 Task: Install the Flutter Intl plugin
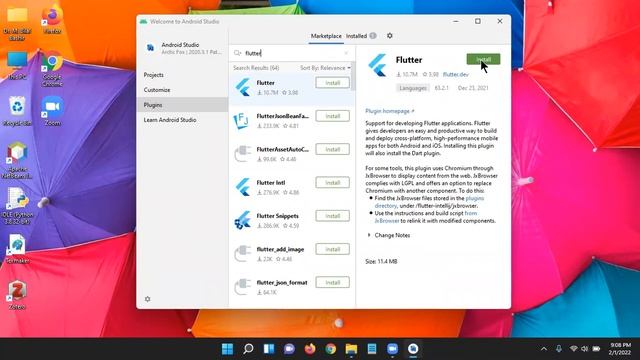click(333, 182)
